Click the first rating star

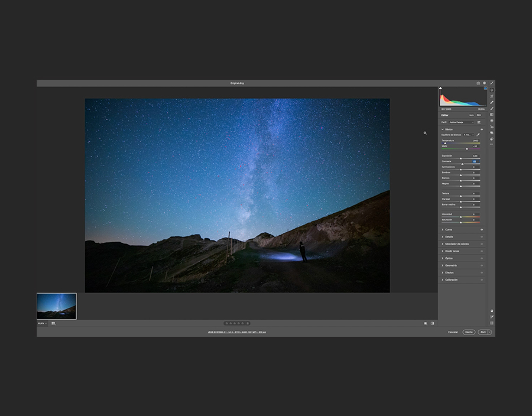tap(226, 323)
